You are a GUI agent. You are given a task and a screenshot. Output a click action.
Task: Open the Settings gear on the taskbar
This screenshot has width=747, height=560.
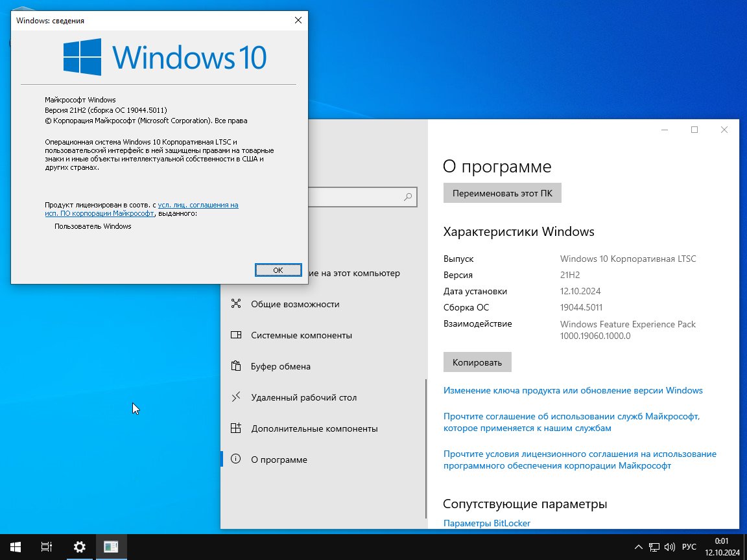tap(80, 546)
